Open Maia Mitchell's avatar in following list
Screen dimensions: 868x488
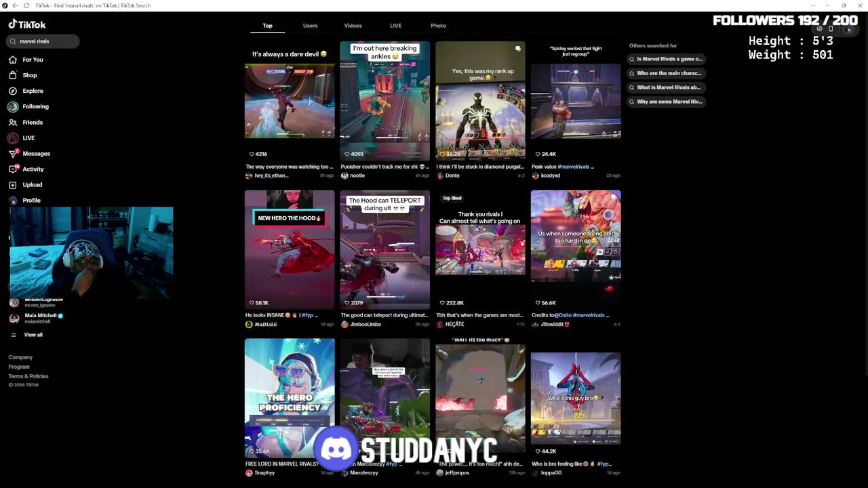click(14, 318)
